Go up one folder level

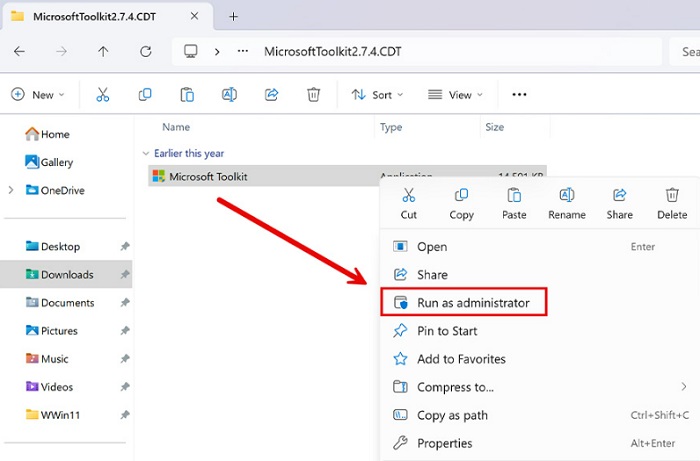pyautogui.click(x=103, y=52)
